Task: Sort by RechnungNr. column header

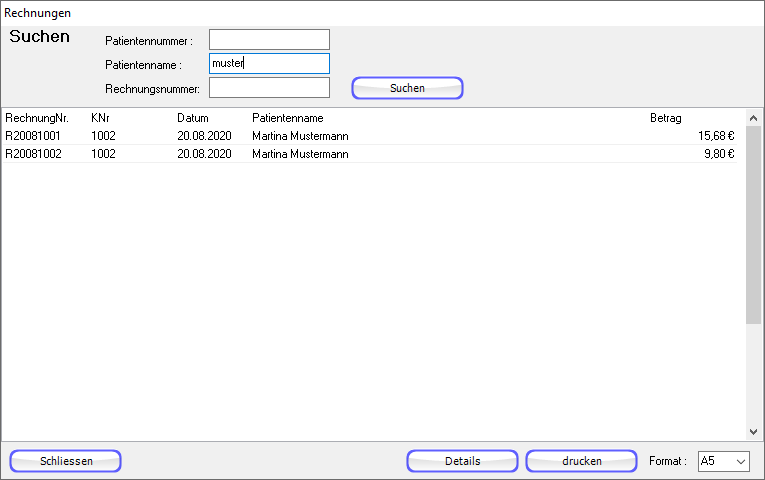Action: (36, 118)
